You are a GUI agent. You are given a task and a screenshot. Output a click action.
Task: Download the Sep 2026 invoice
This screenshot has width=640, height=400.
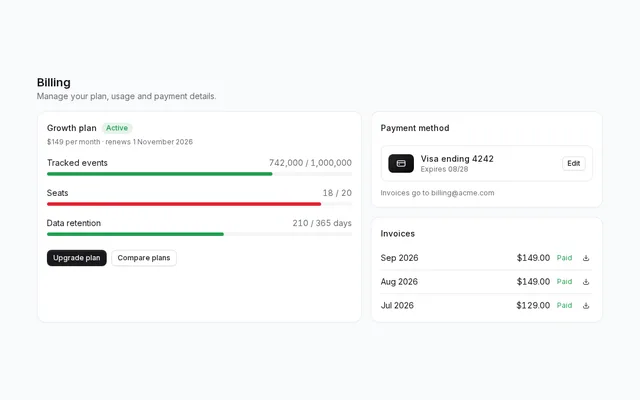[586, 258]
